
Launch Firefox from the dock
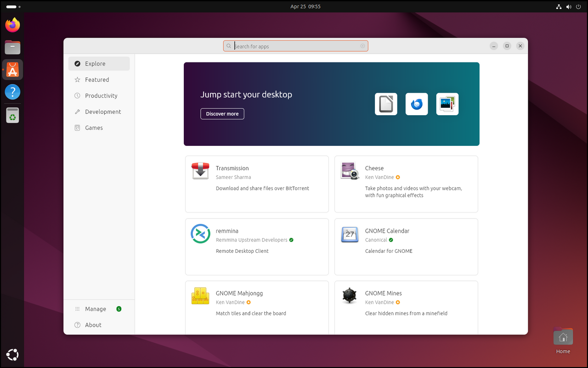tap(12, 25)
